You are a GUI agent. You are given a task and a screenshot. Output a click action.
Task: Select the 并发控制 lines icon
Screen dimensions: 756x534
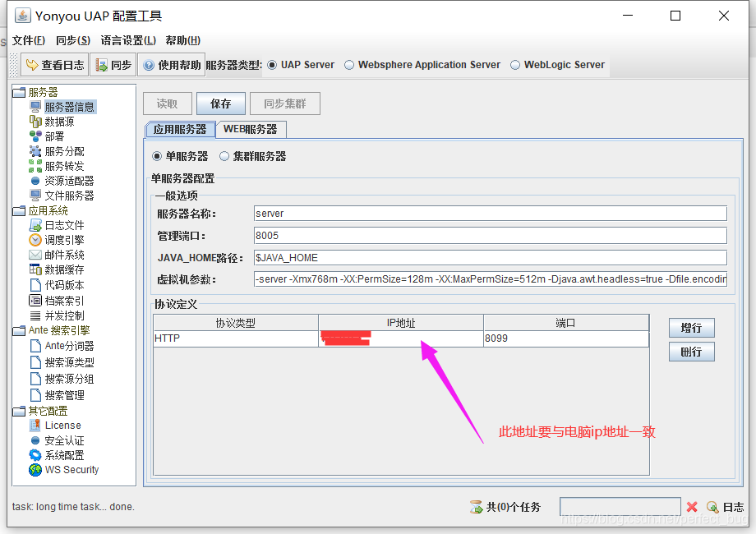tap(35, 315)
